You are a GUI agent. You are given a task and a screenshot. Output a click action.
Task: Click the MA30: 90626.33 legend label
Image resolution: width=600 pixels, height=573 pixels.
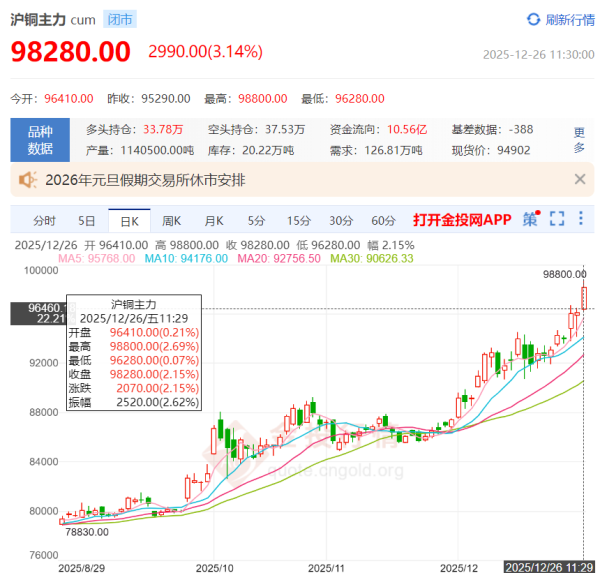[372, 258]
